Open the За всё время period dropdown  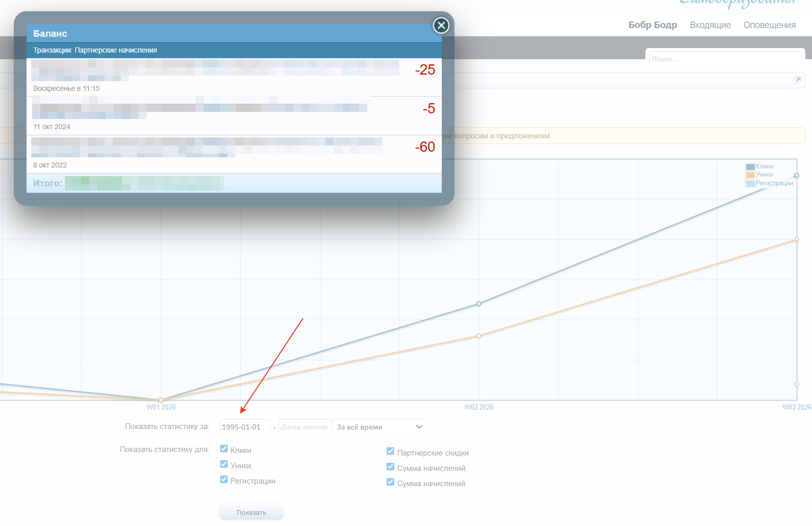(378, 427)
